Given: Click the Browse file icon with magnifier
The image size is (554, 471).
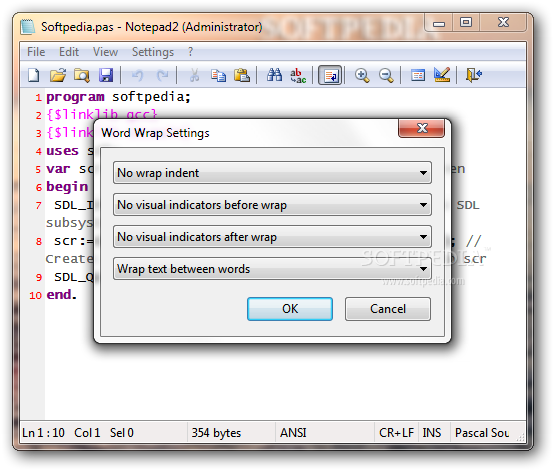Looking at the screenshot, I should pos(82,75).
